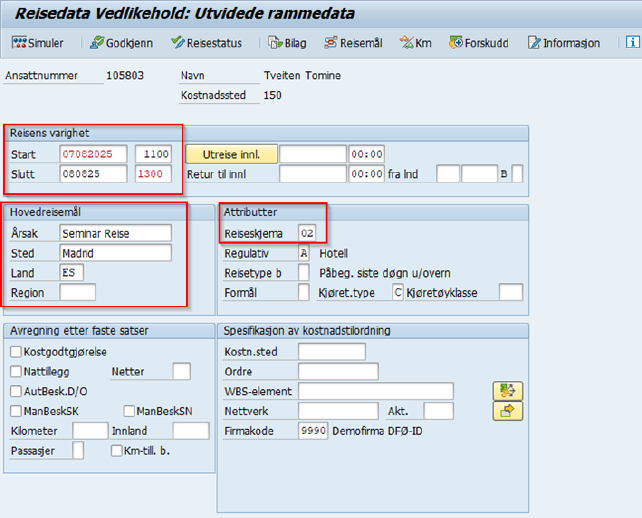This screenshot has width=642, height=518.
Task: Tick the Nattillegg checkbox
Action: click(16, 371)
